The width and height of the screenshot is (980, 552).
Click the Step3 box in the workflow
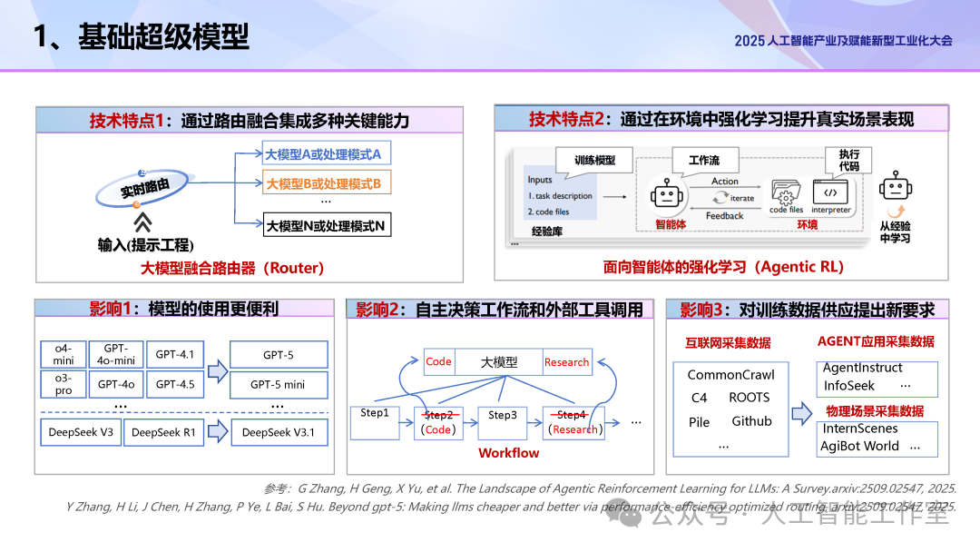pyautogui.click(x=502, y=416)
